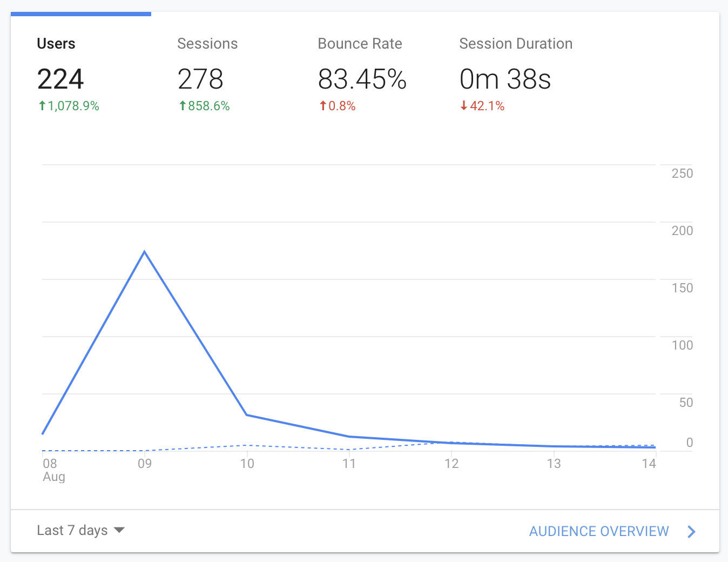Click the 83.45% bounce rate value
Viewport: 728px width, 562px height.
pos(362,79)
